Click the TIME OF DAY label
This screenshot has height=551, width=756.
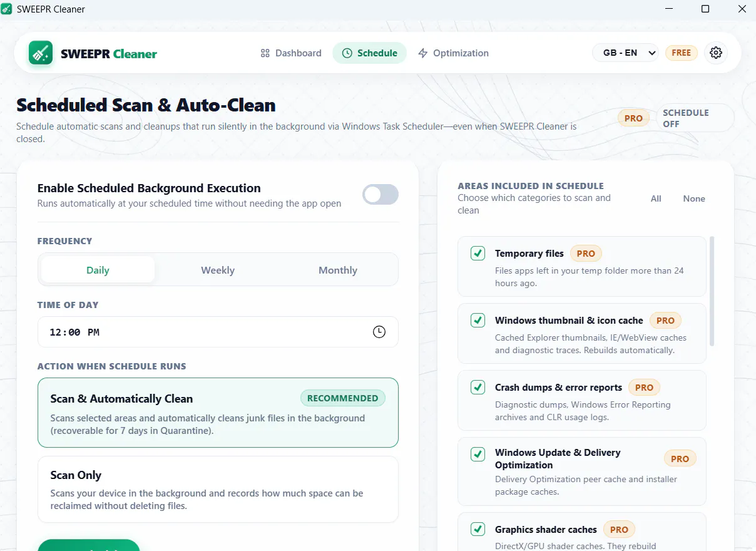pos(68,305)
